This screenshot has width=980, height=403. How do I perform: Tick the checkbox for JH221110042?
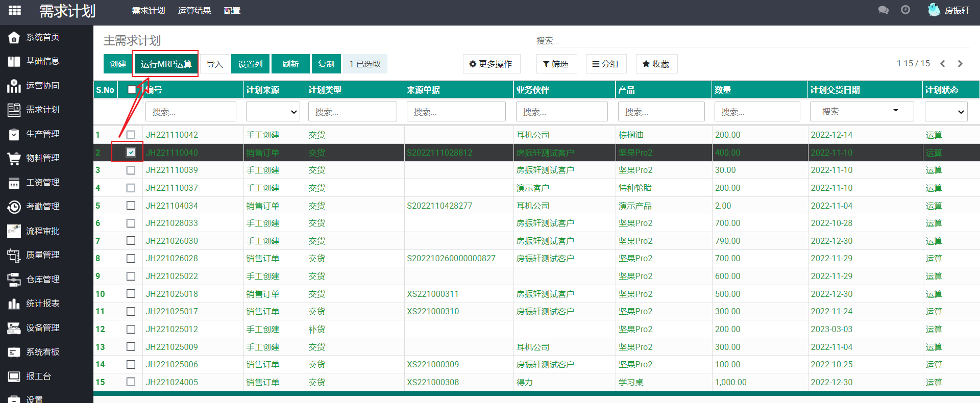131,135
